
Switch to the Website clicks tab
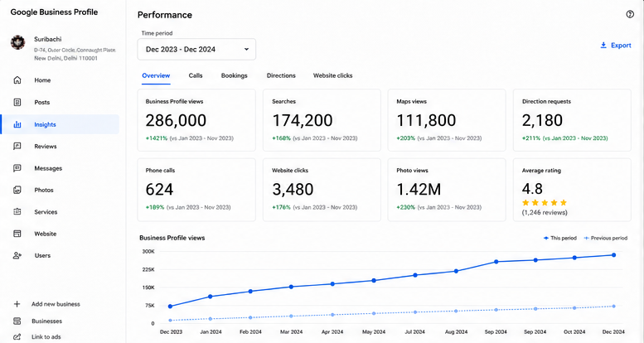point(332,75)
